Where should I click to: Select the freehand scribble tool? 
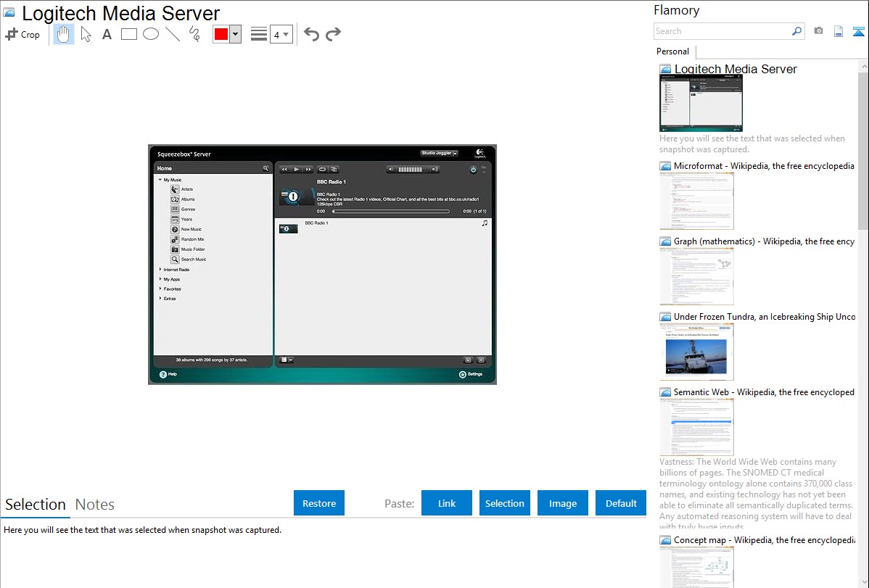click(194, 34)
